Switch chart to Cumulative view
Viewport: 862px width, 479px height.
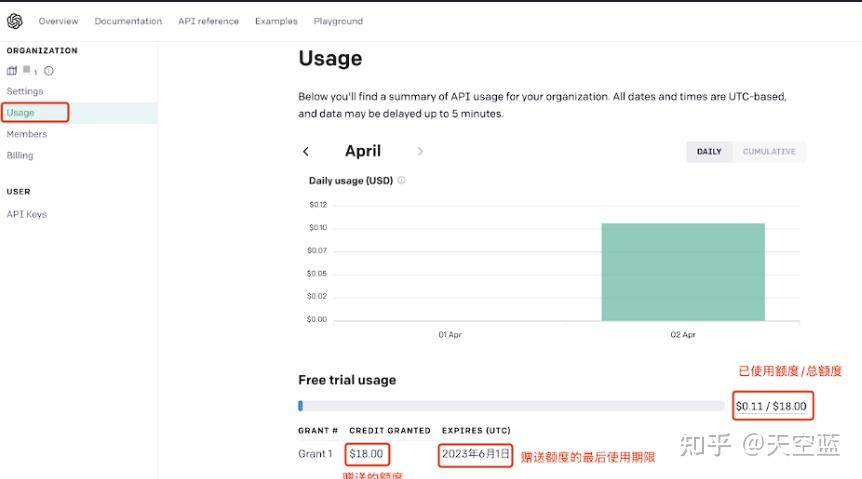coord(769,152)
